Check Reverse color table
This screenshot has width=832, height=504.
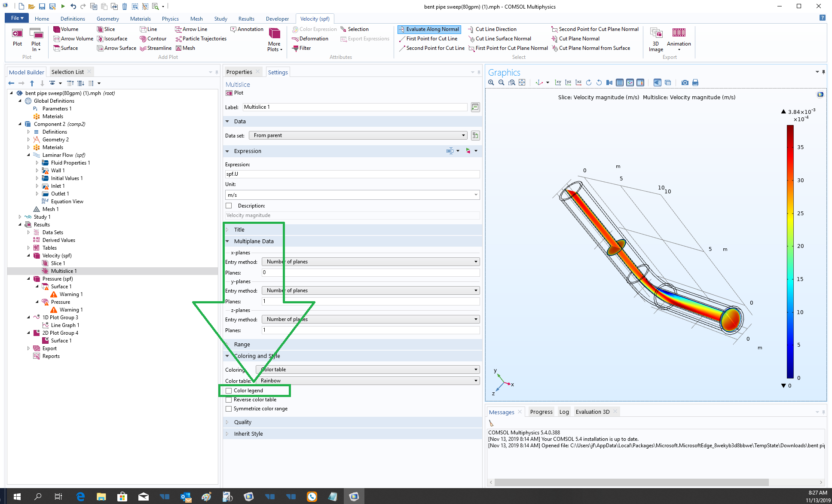tap(229, 400)
